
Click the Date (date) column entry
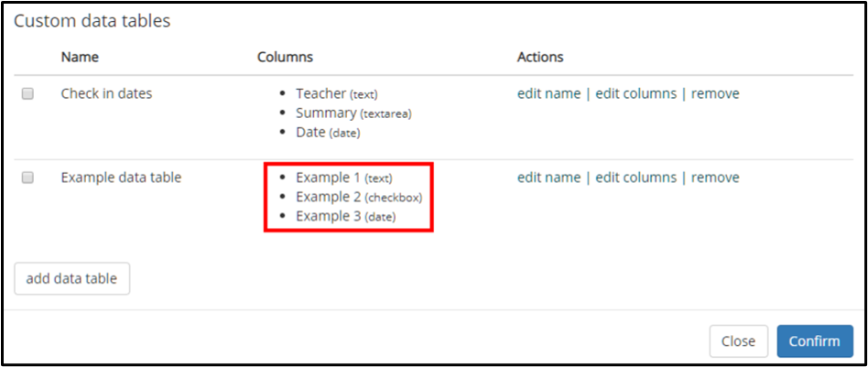point(328,133)
